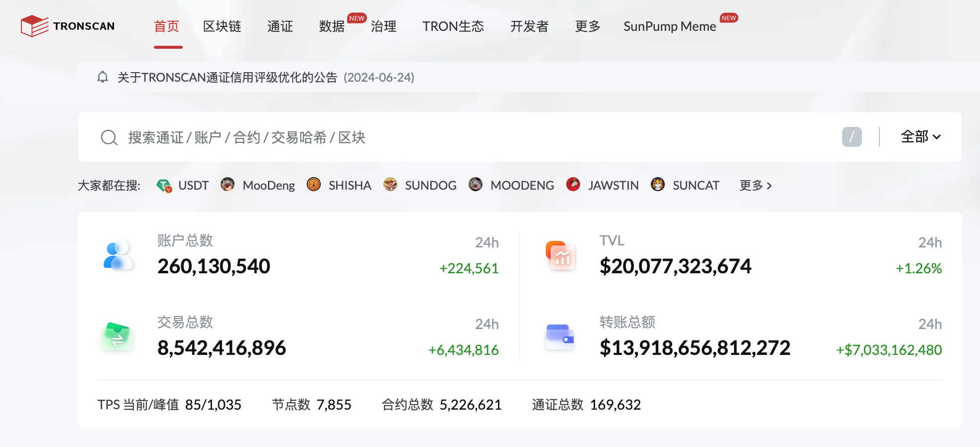Search for USDT trending token
The width and height of the screenshot is (980, 447).
coord(193,186)
